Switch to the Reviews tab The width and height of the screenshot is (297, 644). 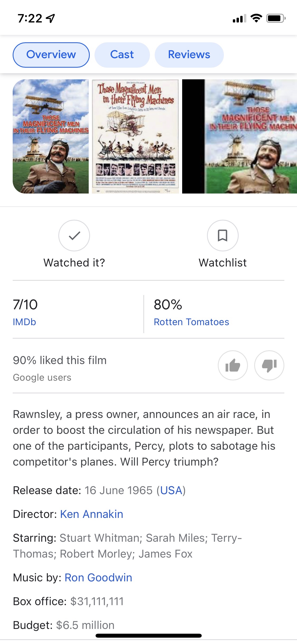pyautogui.click(x=189, y=55)
